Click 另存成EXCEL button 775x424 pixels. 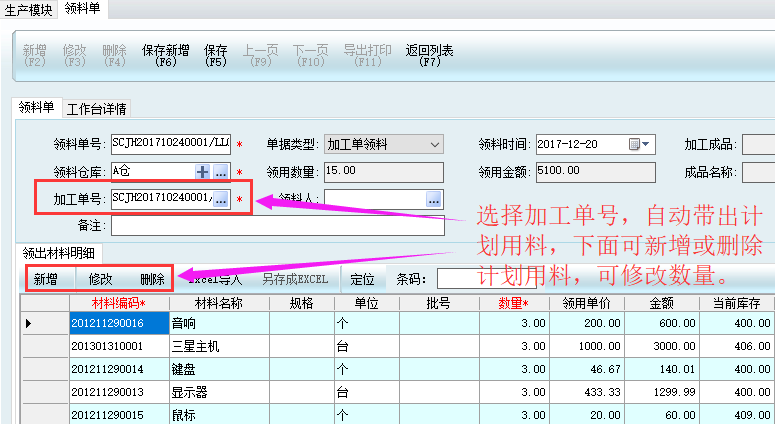pyautogui.click(x=295, y=279)
